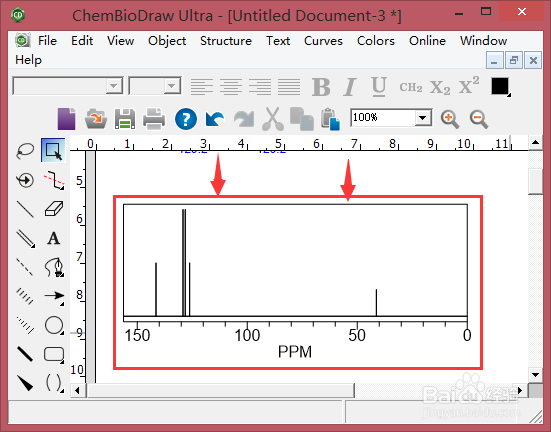Select the Marquee selection tool
The width and height of the screenshot is (551, 432).
click(x=53, y=150)
